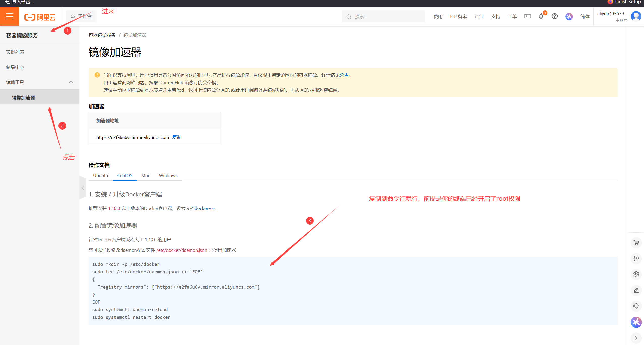Open the orange hamburger menu
This screenshot has width=644, height=345.
click(9, 16)
